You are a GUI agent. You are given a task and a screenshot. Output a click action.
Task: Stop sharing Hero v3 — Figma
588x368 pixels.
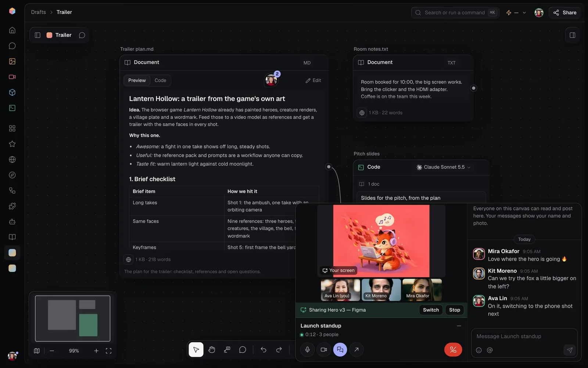[x=455, y=310]
